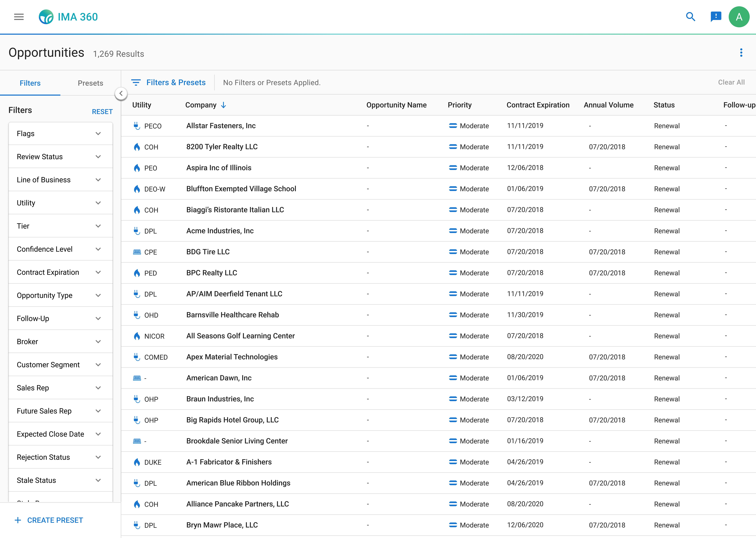The image size is (756, 538).
Task: Select the Filters tab
Action: click(x=30, y=83)
